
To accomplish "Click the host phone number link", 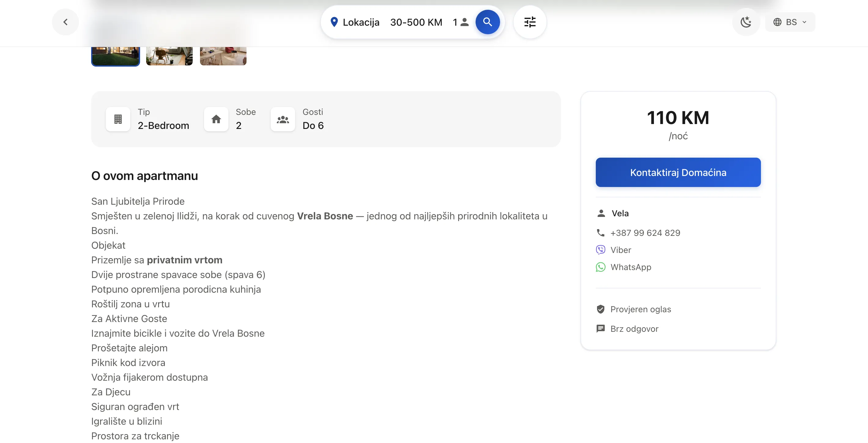I will [x=645, y=232].
